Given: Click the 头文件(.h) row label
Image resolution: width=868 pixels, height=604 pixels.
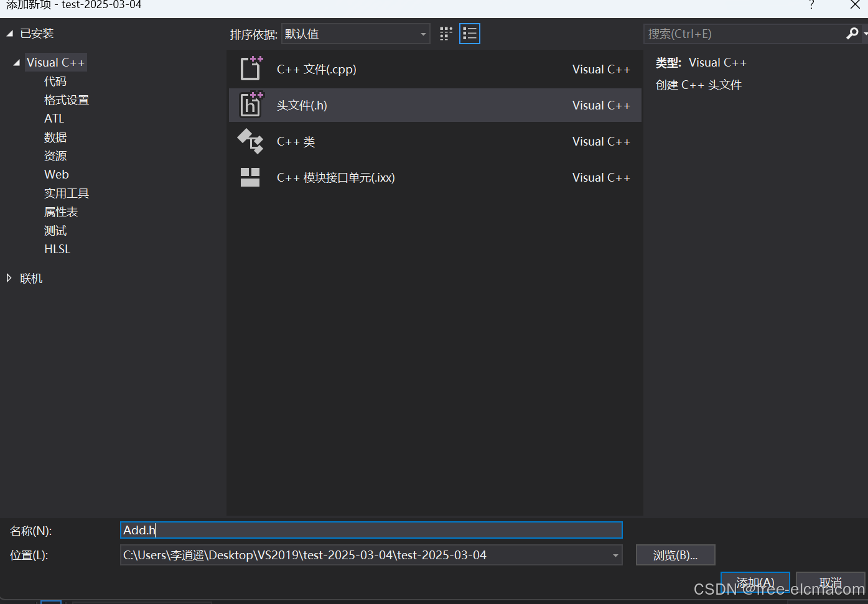Looking at the screenshot, I should point(302,105).
